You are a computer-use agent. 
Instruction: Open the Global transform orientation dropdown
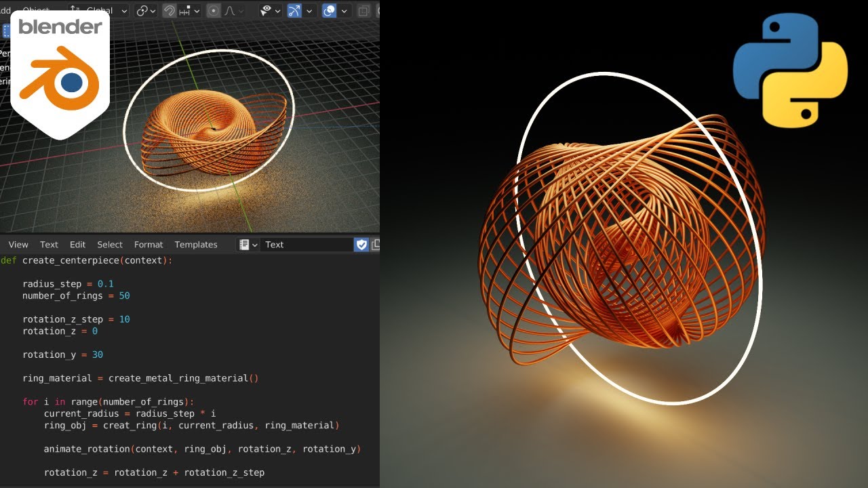click(102, 10)
